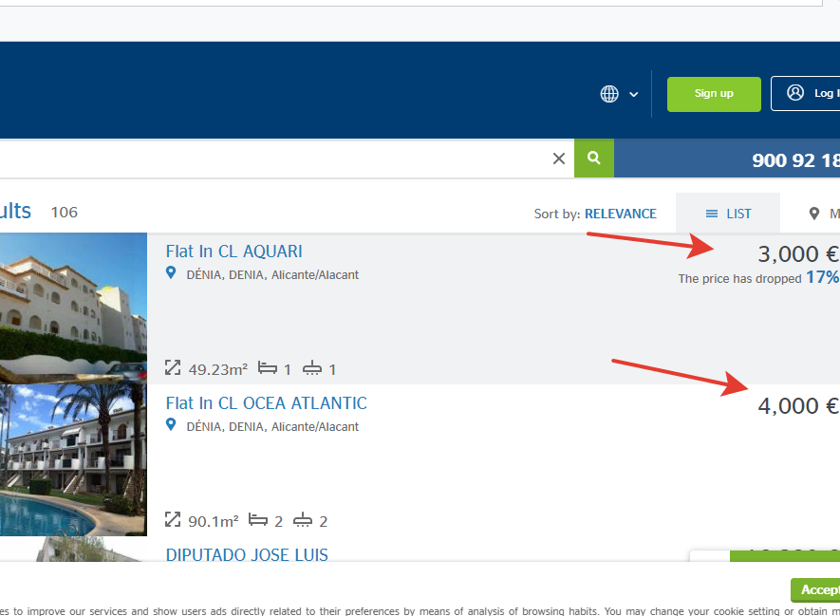Screen dimensions: 840x616
Task: Click the 900 92 phone number
Action: [795, 160]
